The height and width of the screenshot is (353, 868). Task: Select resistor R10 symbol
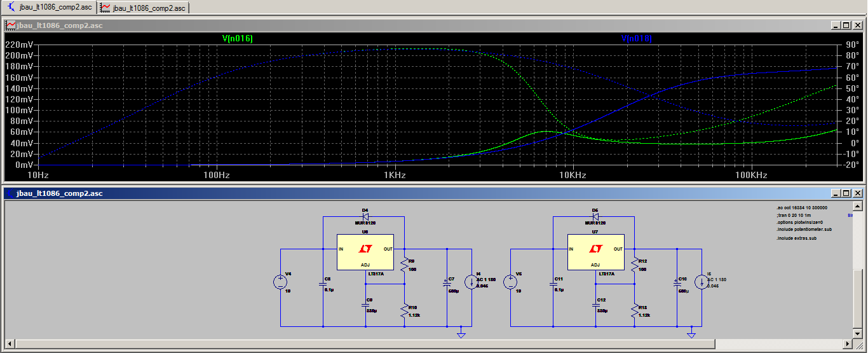(x=404, y=310)
